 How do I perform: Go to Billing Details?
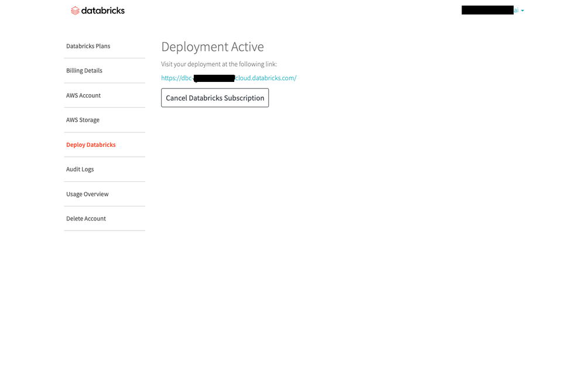[x=84, y=71]
